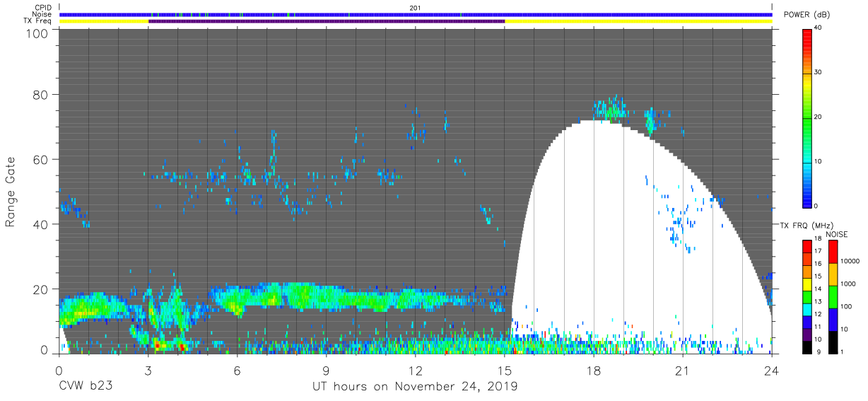
Task: Click the blue Noise strip at top
Action: (x=416, y=14)
